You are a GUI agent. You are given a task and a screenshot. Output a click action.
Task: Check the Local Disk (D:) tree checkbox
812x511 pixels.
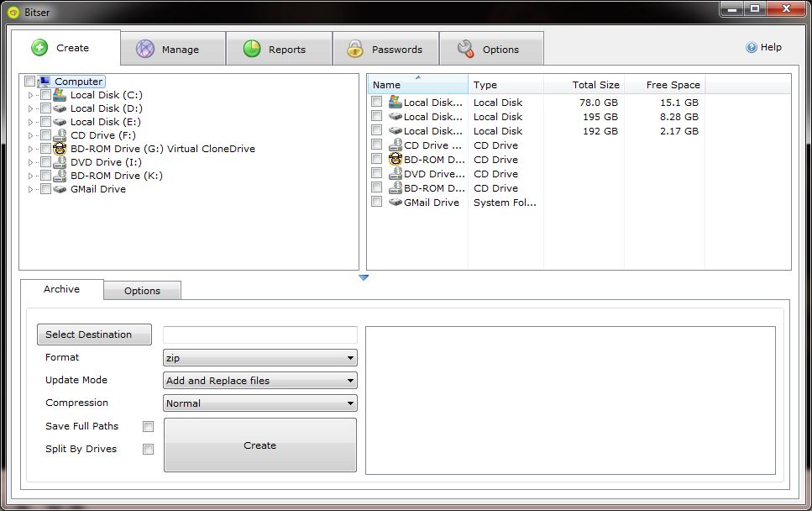(45, 108)
